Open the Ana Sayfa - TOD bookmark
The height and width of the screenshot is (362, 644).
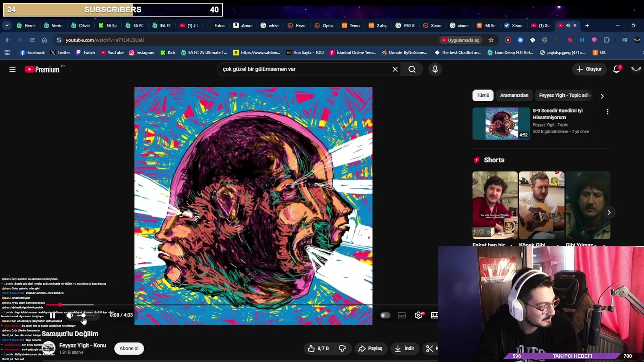305,52
